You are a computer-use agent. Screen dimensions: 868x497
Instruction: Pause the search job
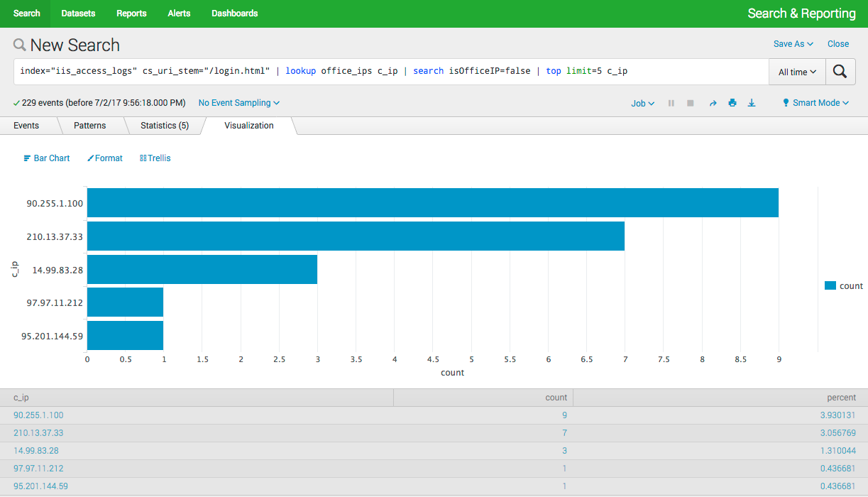671,103
